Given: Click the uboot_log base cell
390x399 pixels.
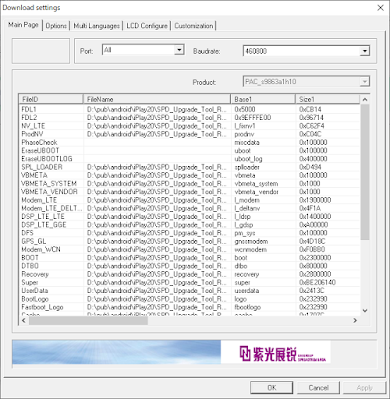Looking at the screenshot, I should coord(248,159).
